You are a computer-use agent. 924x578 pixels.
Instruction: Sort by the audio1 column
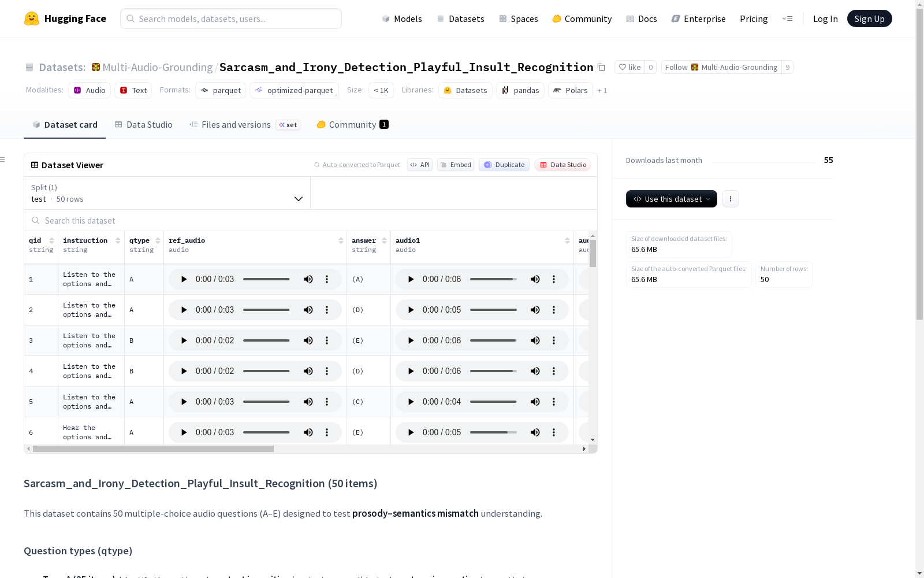click(567, 240)
